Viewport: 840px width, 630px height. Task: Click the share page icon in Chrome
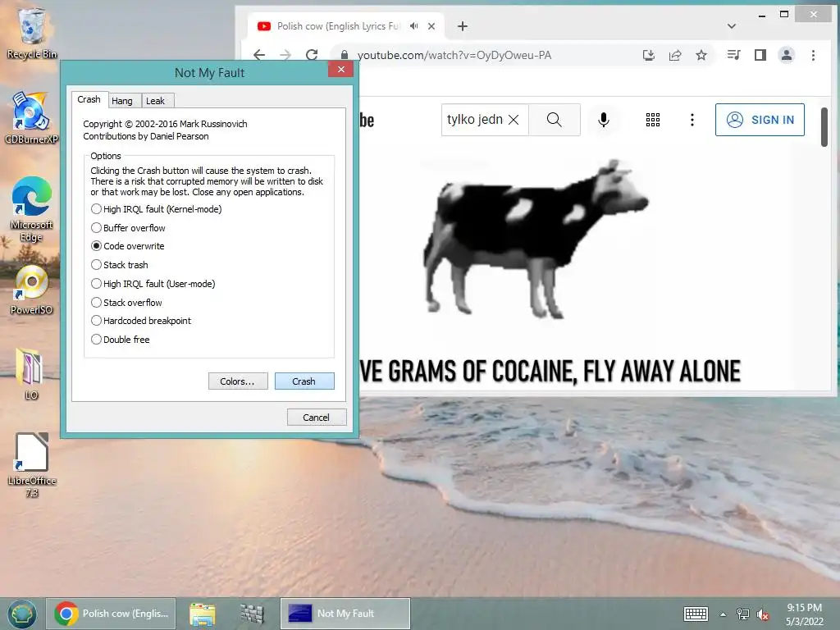click(x=675, y=55)
